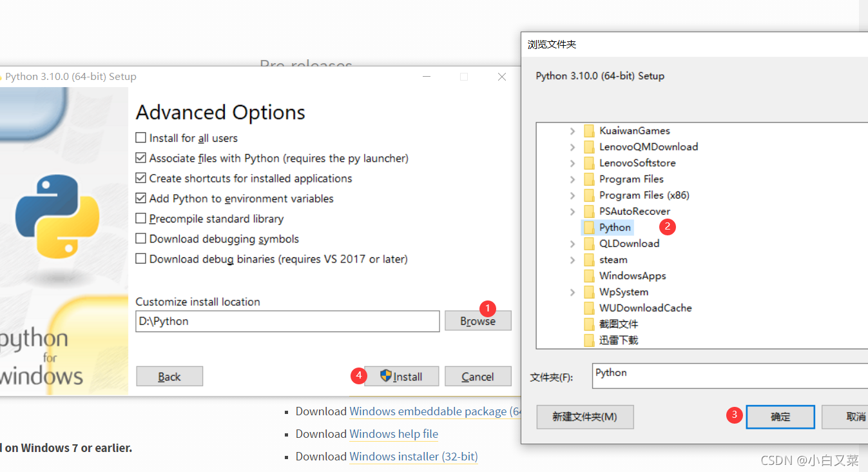
Task: Select the PSAutoRecover folder icon
Action: (589, 211)
